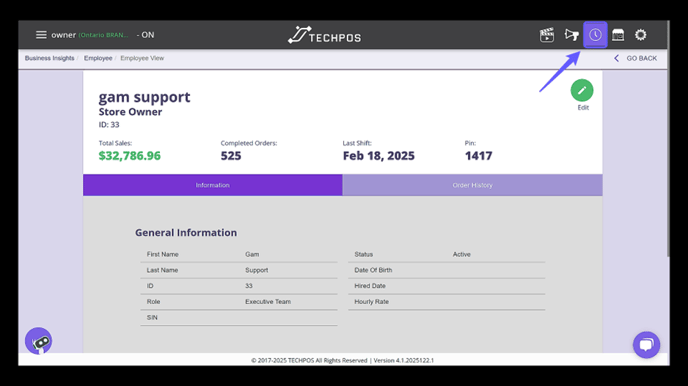Open the chat bubble support widget
The width and height of the screenshot is (688, 386).
(646, 345)
